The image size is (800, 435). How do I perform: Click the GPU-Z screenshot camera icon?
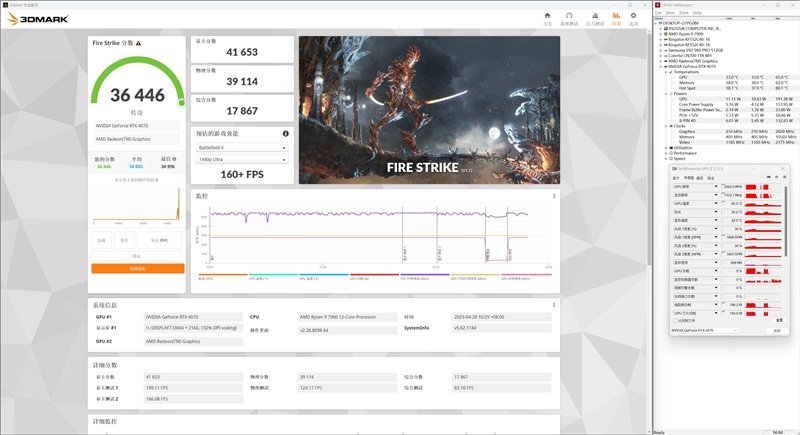768,177
